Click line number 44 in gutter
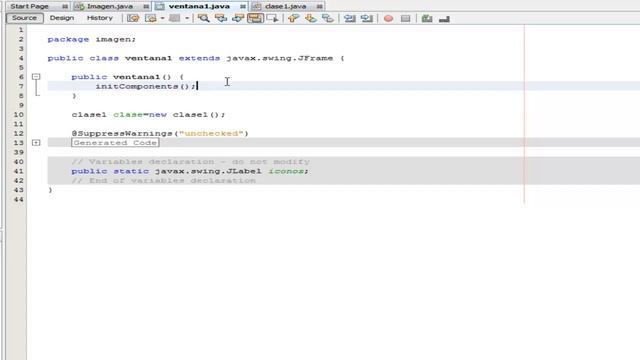This screenshot has height=360, width=640. tap(18, 199)
